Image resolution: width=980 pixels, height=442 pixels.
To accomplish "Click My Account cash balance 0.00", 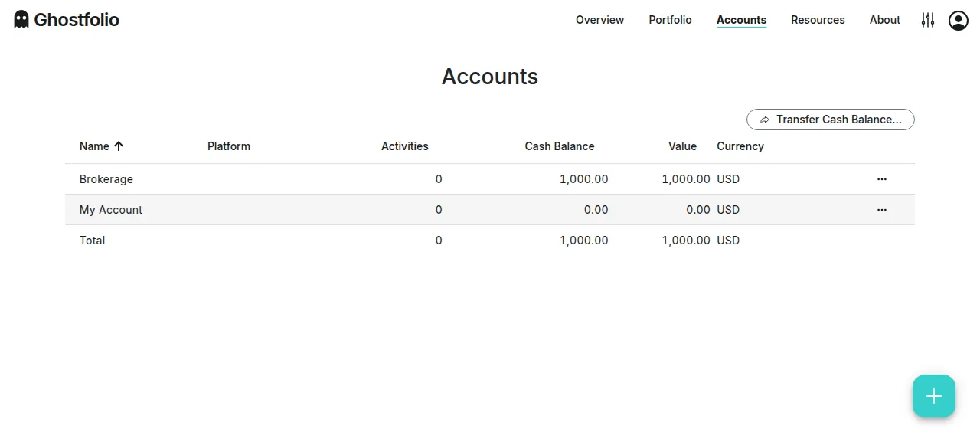I will point(596,210).
